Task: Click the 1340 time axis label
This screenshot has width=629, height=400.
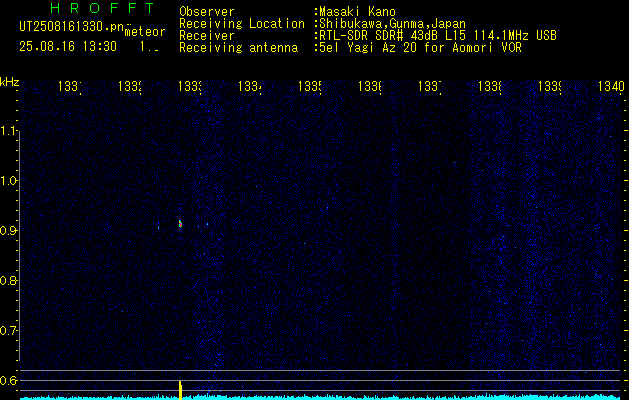Action: 611,86
